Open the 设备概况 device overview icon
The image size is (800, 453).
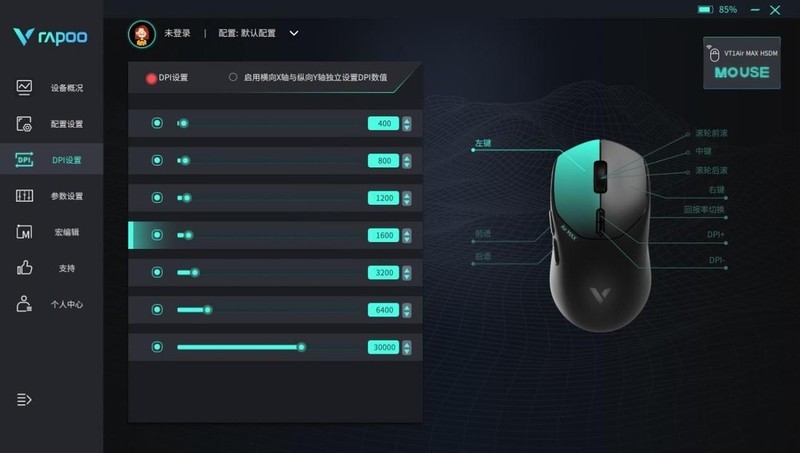coord(24,87)
